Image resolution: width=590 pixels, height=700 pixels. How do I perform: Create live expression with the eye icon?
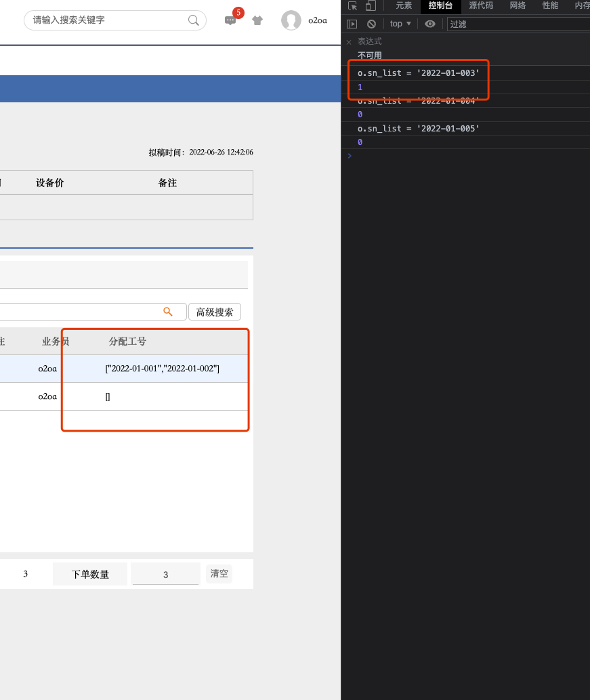pyautogui.click(x=430, y=24)
